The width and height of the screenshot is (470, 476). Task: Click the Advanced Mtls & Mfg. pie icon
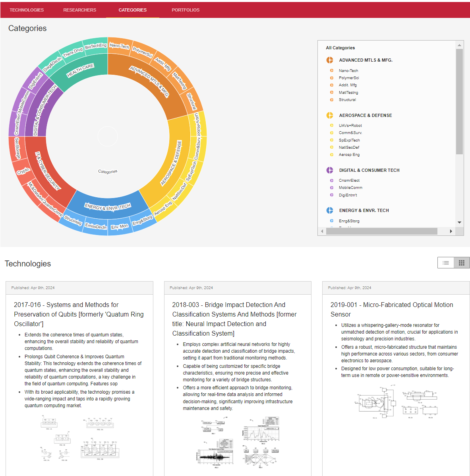[x=330, y=60]
